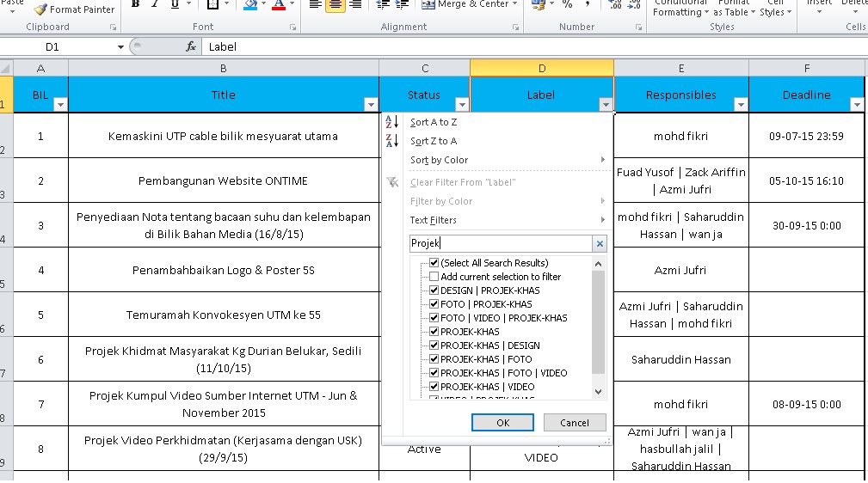Open Font dialog launcher
The width and height of the screenshot is (868, 483).
click(292, 28)
